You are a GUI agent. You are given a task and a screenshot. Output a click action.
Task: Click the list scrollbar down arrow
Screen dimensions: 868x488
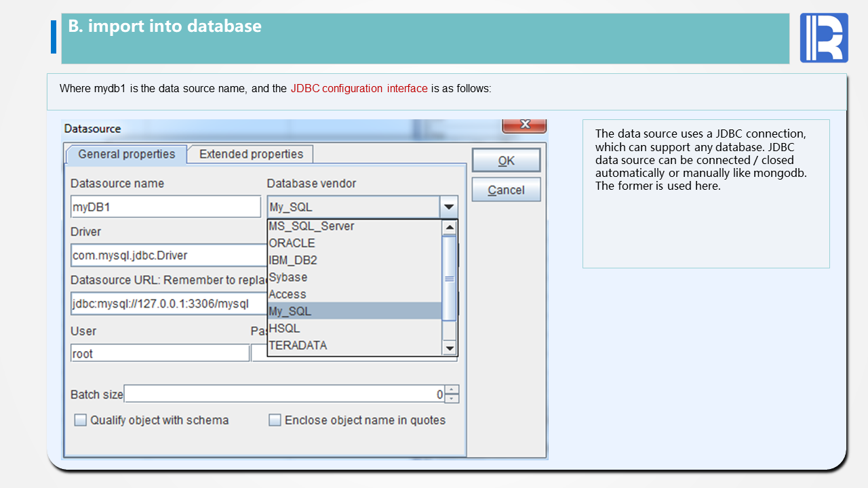[x=449, y=348]
